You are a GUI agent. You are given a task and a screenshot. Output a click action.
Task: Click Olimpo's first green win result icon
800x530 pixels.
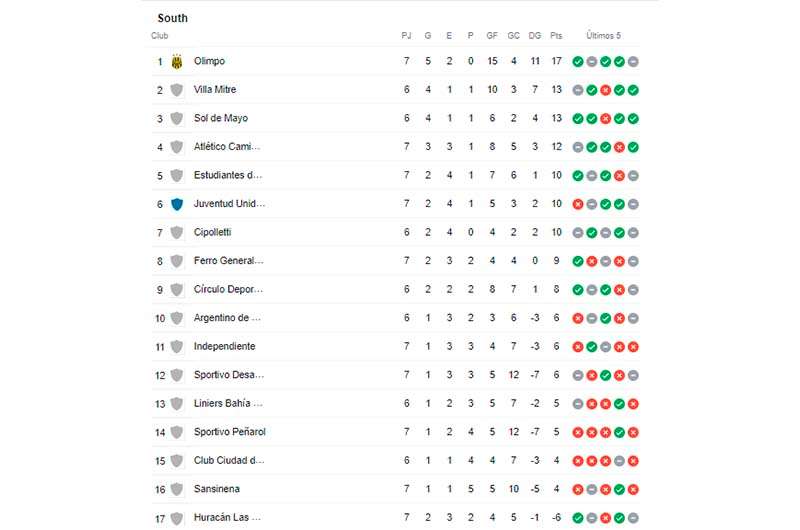click(x=578, y=62)
